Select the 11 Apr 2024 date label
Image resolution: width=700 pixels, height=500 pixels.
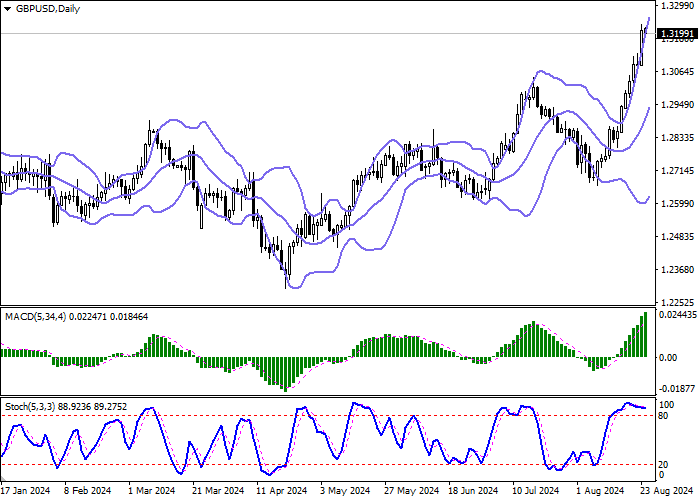coord(282,491)
